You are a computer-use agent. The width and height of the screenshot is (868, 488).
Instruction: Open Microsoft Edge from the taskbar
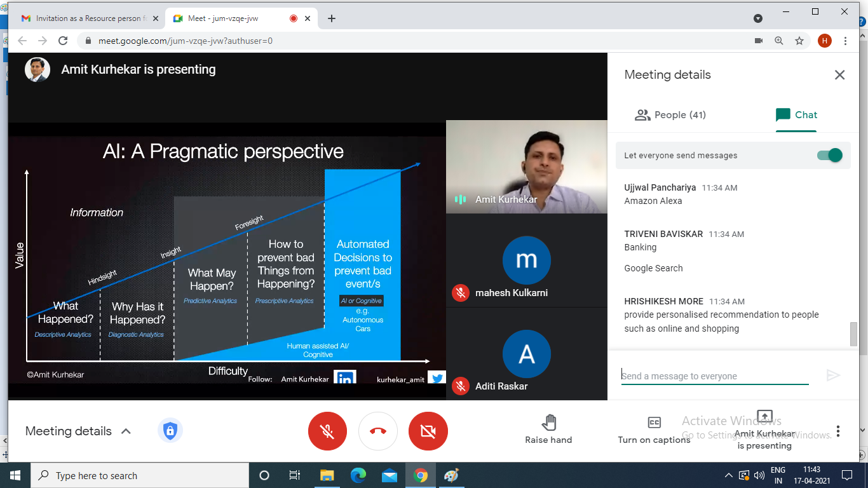point(358,475)
